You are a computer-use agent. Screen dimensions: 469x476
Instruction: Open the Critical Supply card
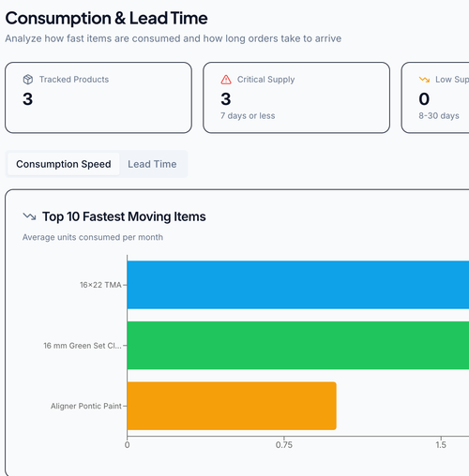pos(296,97)
